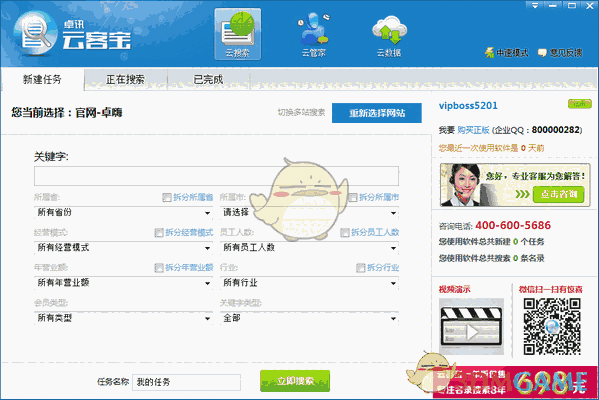
Task: Click the 点击咨询 consult button
Action: click(559, 194)
